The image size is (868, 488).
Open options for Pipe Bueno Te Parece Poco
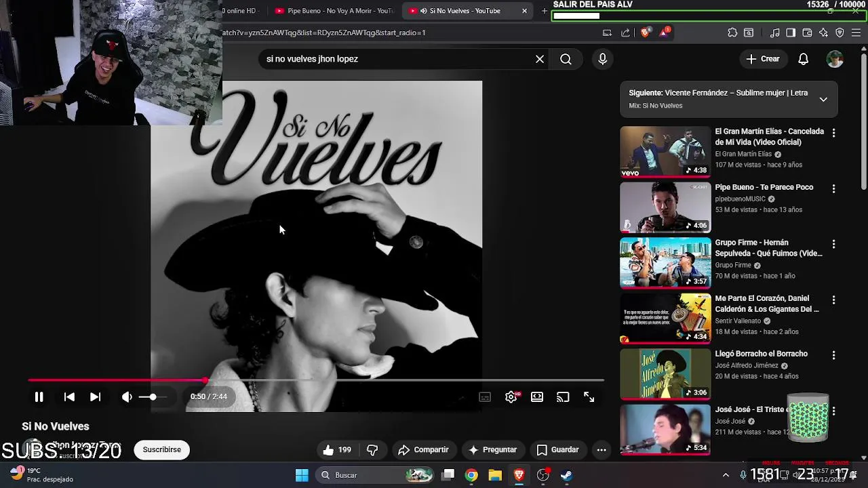(x=833, y=188)
